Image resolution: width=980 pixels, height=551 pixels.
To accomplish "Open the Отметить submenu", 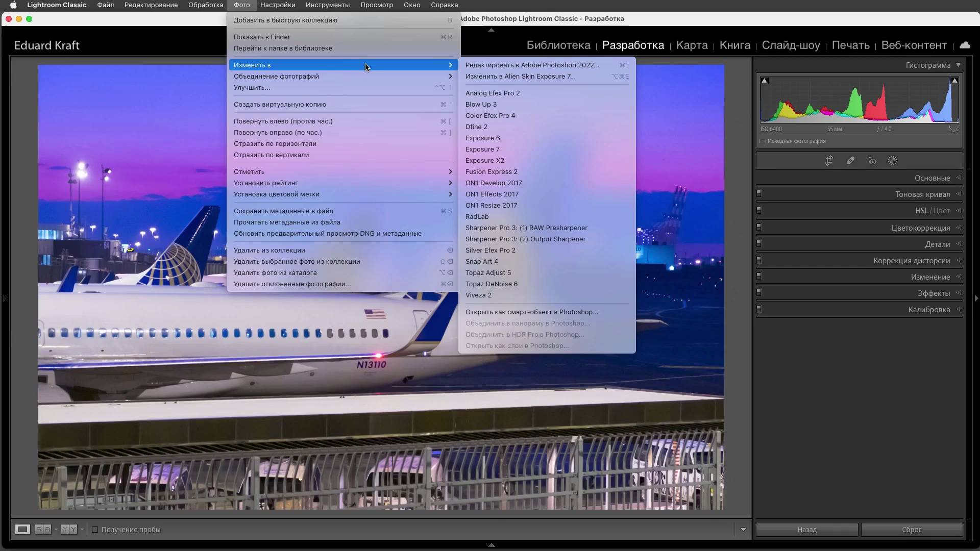I will [343, 172].
